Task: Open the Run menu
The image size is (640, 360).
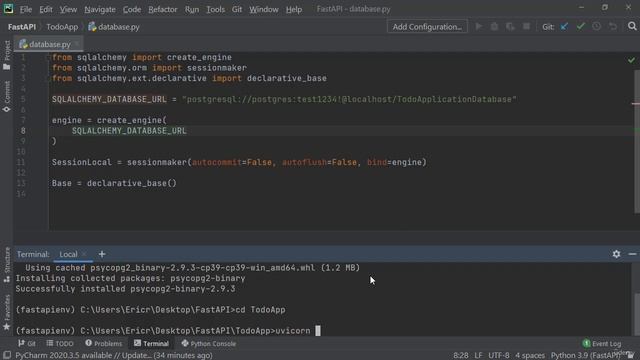Action: [192, 9]
